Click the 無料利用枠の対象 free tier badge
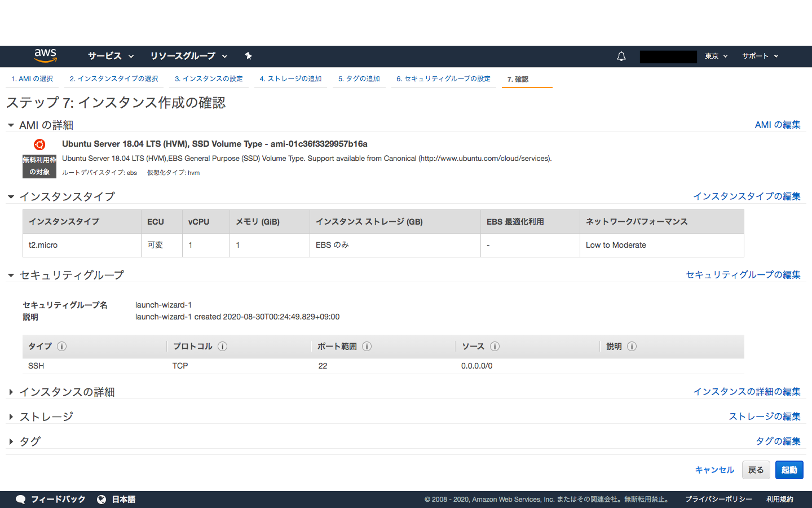812x508 pixels. pos(39,167)
